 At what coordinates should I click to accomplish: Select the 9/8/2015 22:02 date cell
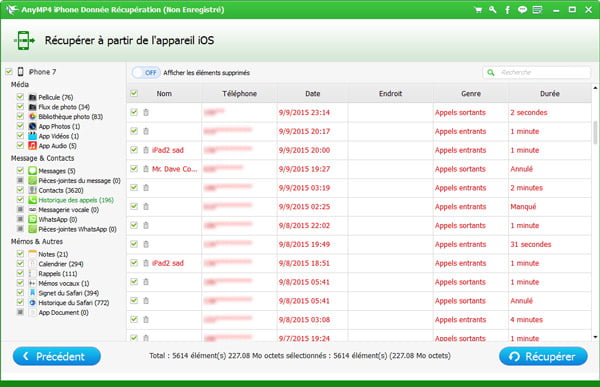coord(304,225)
